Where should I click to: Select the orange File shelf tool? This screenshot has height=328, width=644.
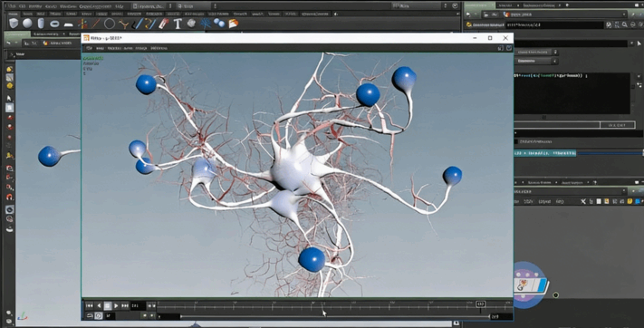coord(234,24)
